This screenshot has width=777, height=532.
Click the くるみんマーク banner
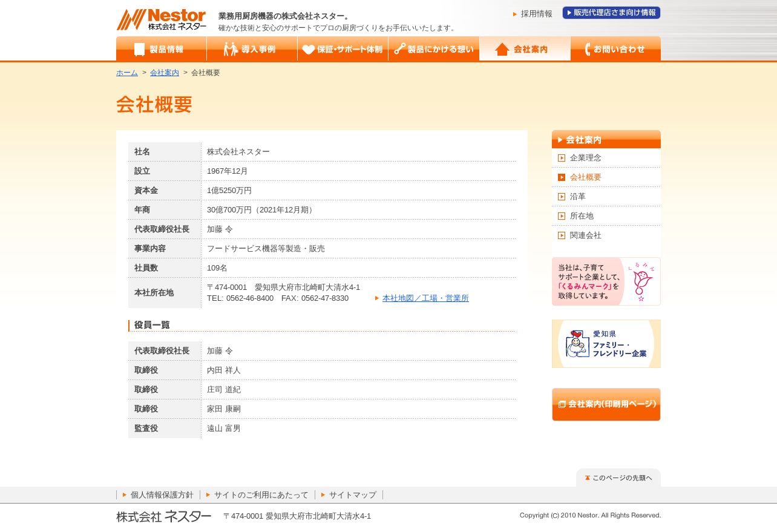pyautogui.click(x=606, y=281)
